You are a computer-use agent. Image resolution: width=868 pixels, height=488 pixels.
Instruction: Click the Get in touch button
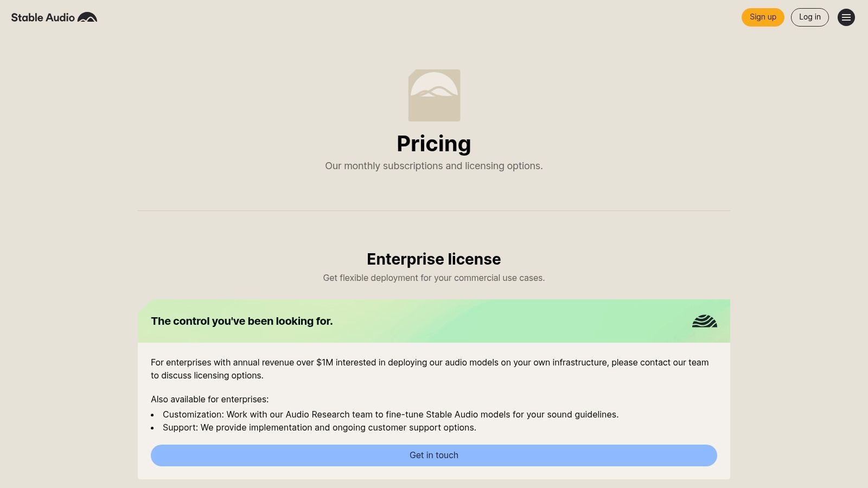pos(433,455)
